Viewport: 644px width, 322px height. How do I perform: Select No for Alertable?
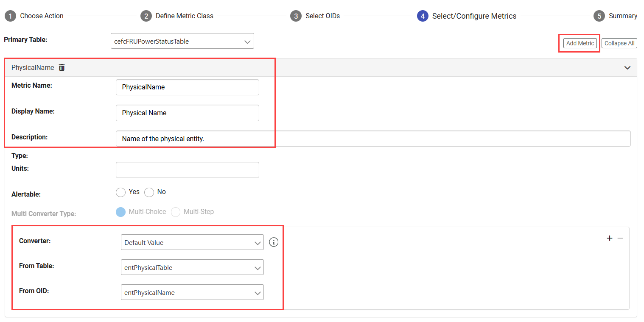(x=149, y=192)
